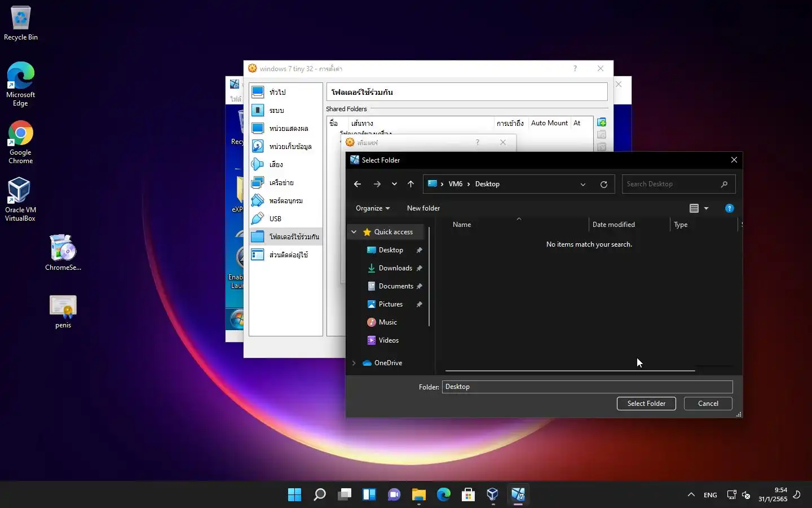The height and width of the screenshot is (508, 812).
Task: Confirm with Select Folder button
Action: pyautogui.click(x=646, y=404)
